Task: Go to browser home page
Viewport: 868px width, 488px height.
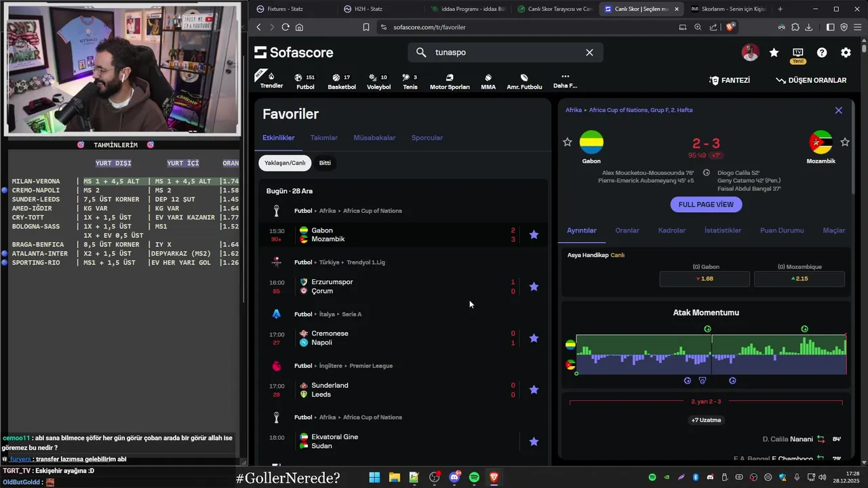Action: [299, 27]
